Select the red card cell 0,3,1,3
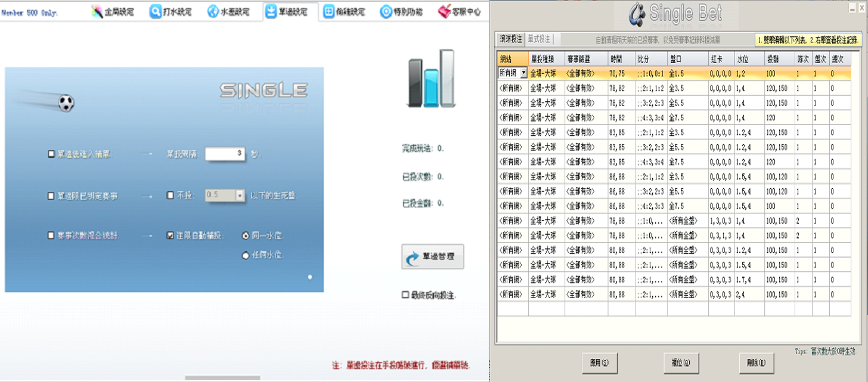 click(x=721, y=235)
